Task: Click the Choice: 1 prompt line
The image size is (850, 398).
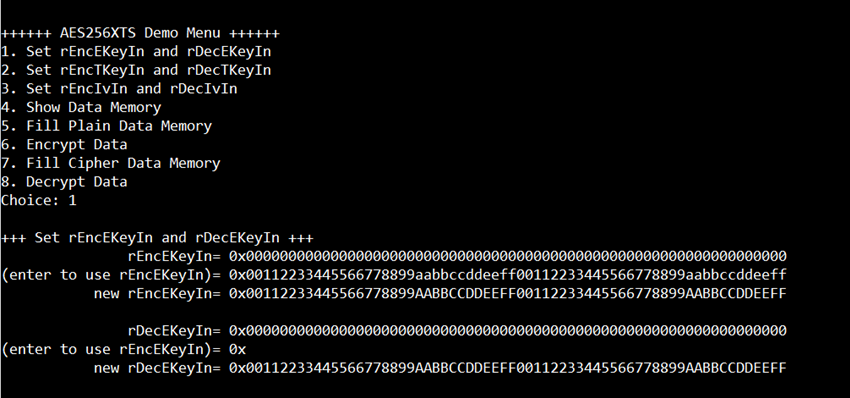Action: [x=38, y=200]
